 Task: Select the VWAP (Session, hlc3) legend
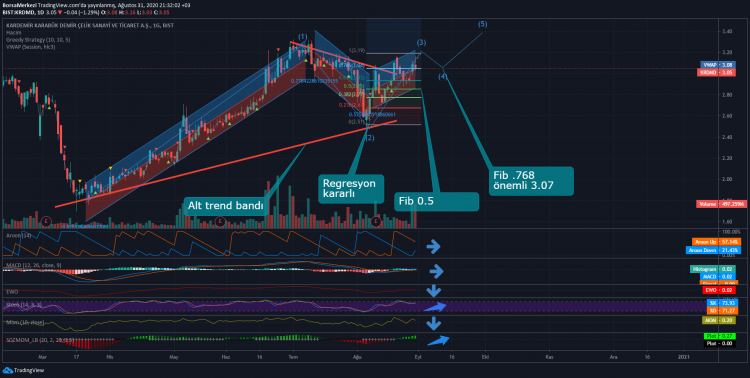point(31,47)
